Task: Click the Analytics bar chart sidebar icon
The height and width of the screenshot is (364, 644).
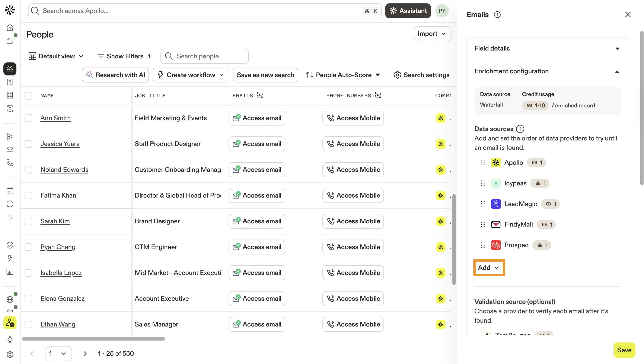Action: click(x=10, y=271)
